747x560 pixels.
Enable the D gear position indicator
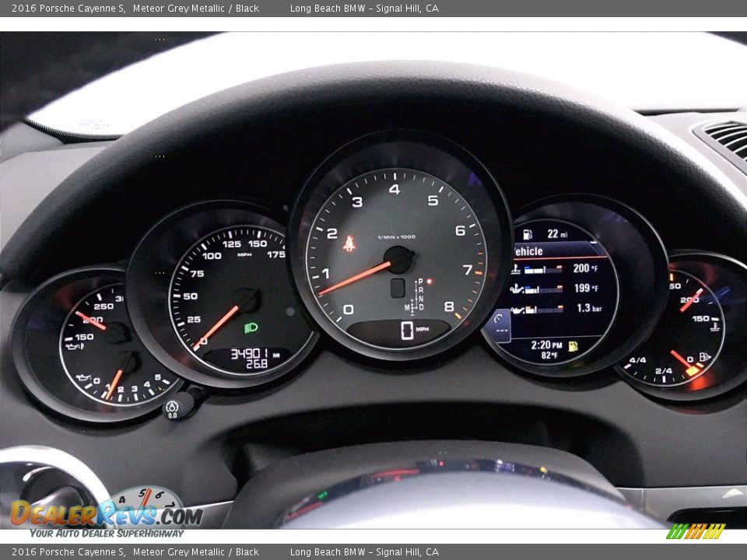pyautogui.click(x=422, y=306)
